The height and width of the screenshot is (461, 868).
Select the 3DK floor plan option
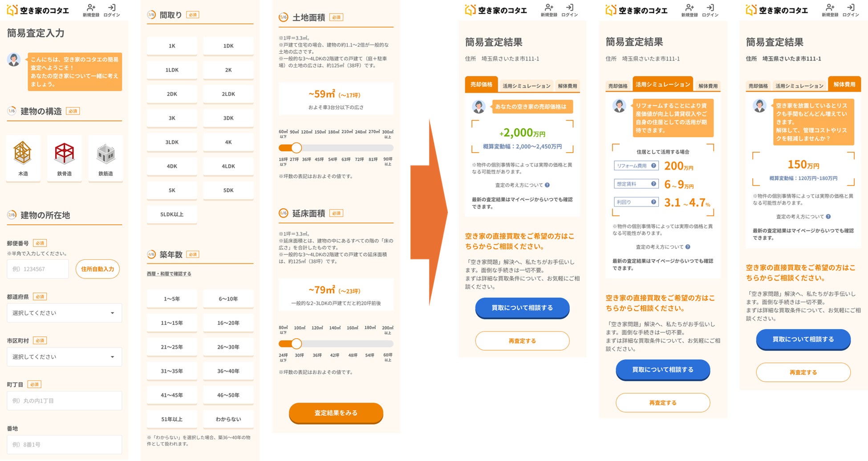[x=228, y=118]
